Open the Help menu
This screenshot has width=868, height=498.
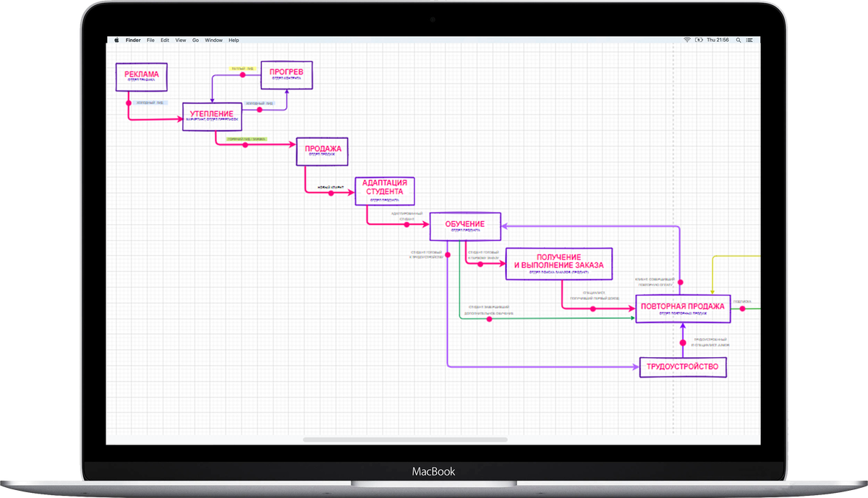tap(234, 40)
